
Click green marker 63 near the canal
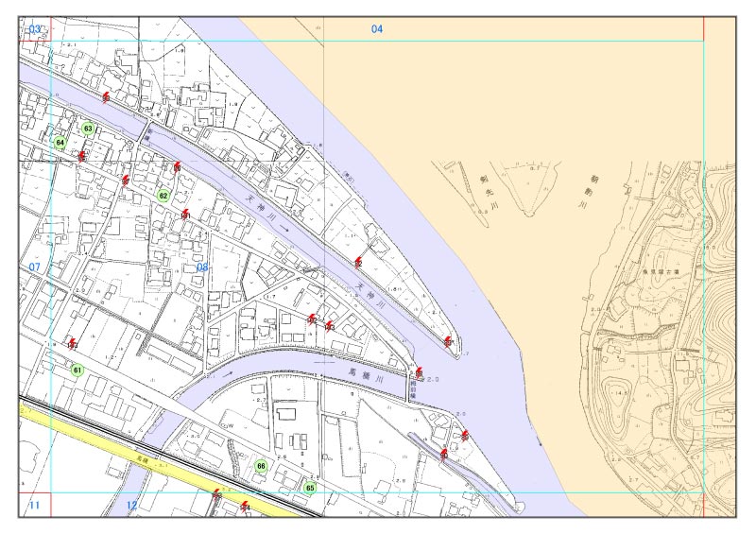[x=88, y=128]
